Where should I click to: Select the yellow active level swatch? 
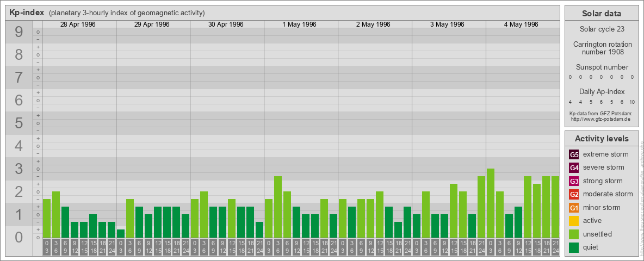coord(574,221)
